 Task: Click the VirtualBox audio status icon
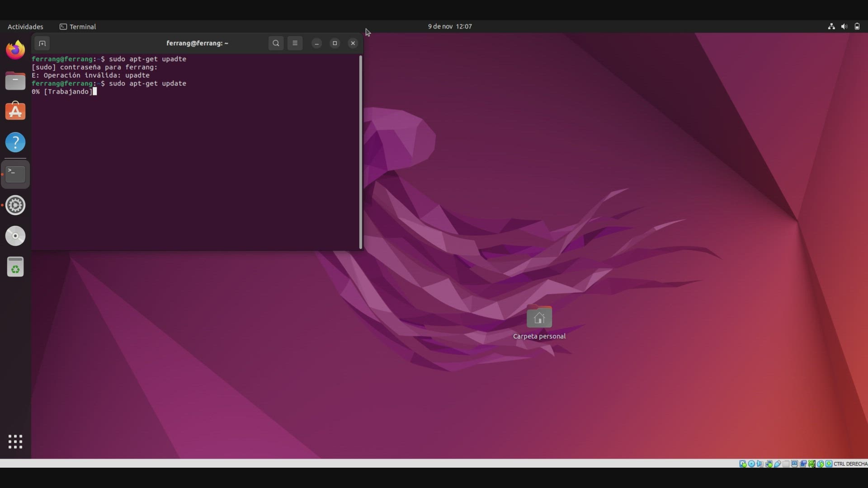coord(760,464)
